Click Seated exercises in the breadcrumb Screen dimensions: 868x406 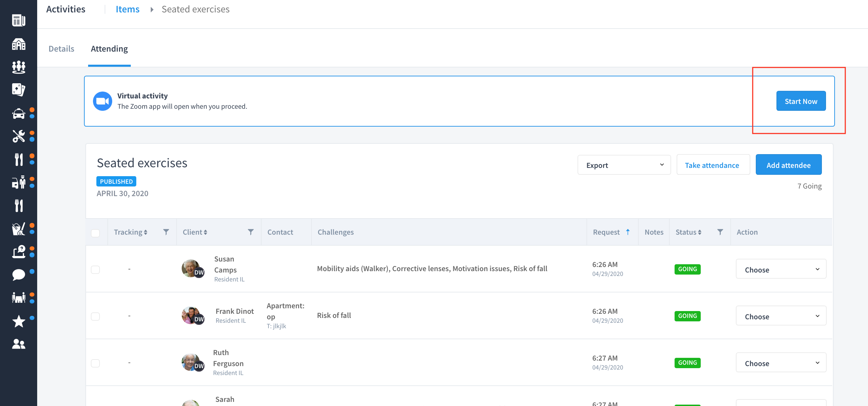[x=195, y=9]
